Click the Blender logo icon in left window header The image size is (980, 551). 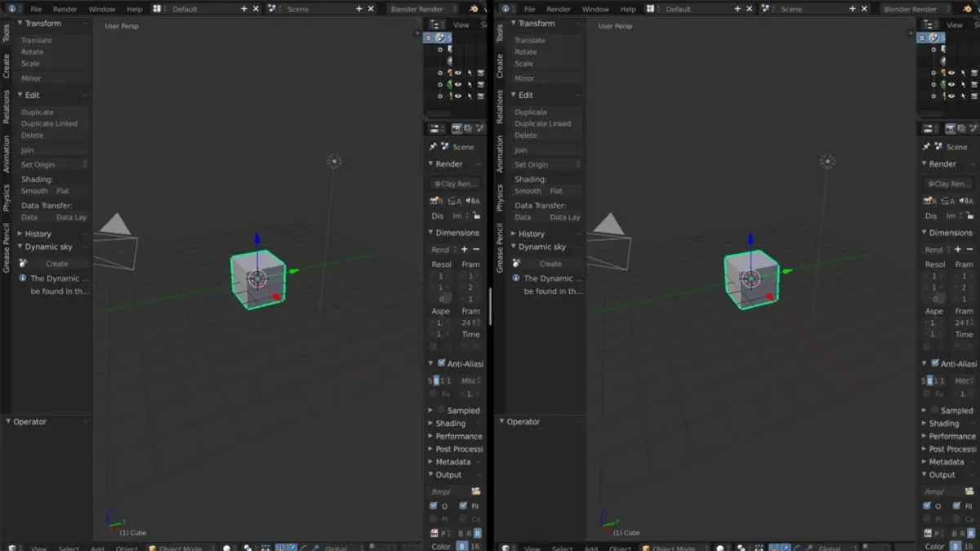coord(475,9)
